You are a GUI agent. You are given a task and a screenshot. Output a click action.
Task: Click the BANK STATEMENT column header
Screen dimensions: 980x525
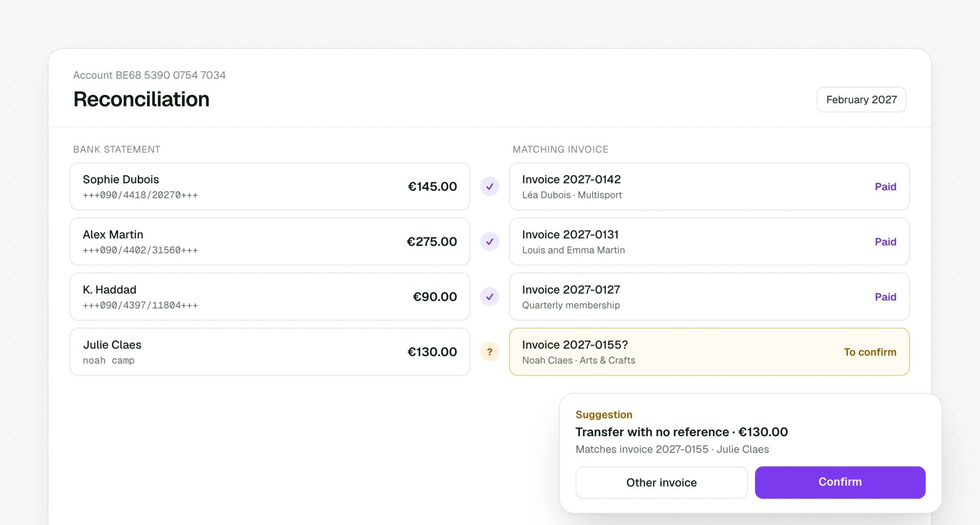pos(117,149)
